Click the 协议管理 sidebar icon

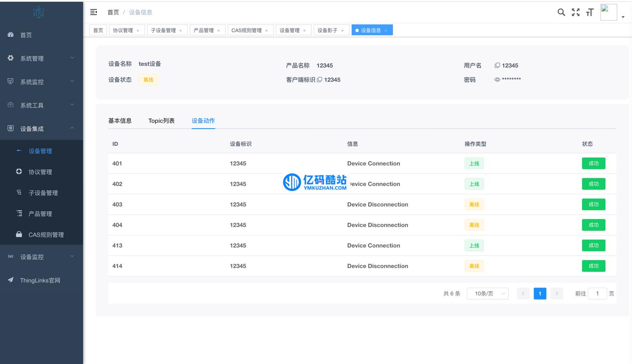click(x=19, y=171)
